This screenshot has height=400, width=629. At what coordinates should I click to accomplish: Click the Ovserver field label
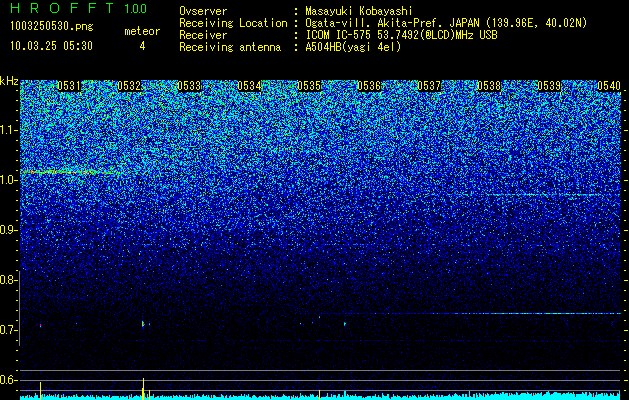tap(203, 11)
